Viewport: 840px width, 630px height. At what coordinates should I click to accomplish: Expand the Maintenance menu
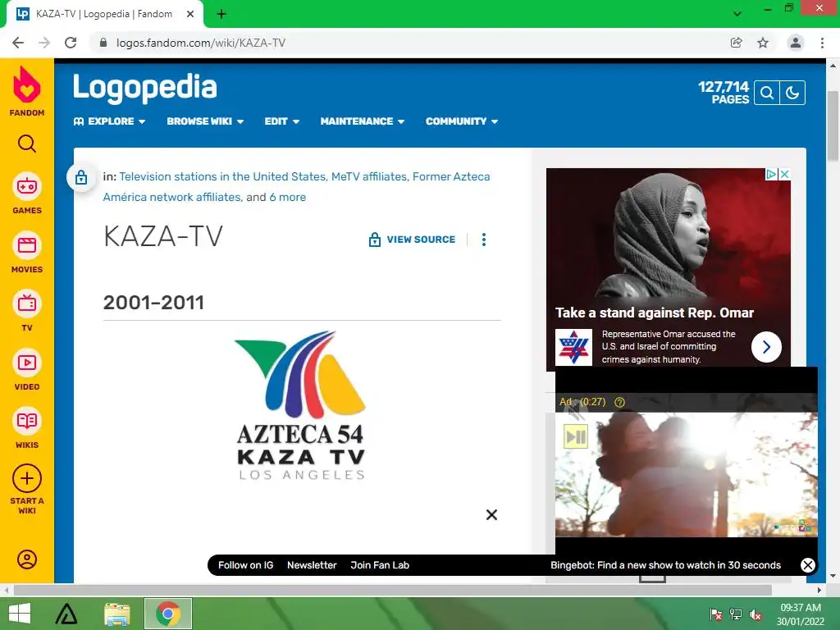pos(362,121)
